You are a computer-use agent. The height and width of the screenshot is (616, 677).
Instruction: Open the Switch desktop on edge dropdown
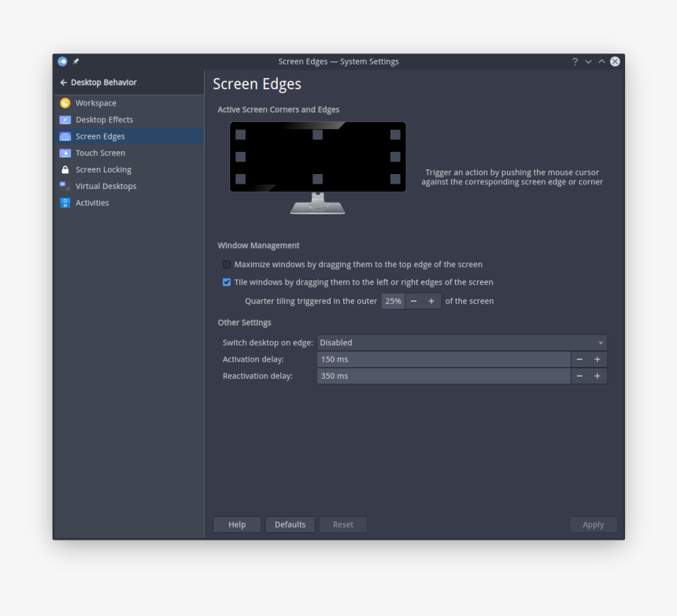461,342
